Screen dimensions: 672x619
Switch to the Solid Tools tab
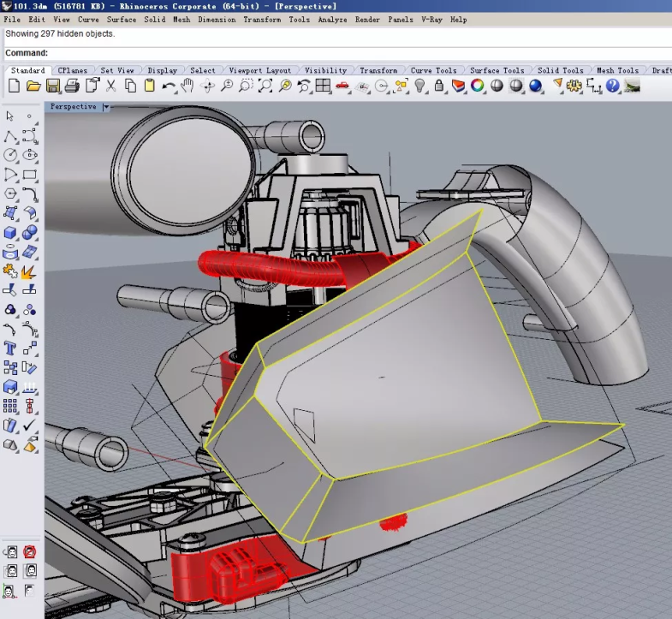click(561, 70)
